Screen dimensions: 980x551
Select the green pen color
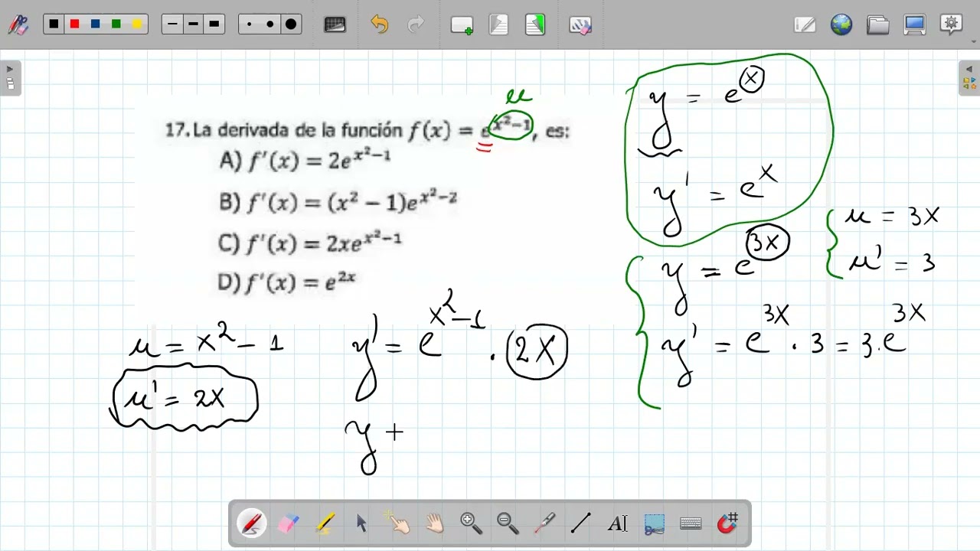click(x=116, y=24)
